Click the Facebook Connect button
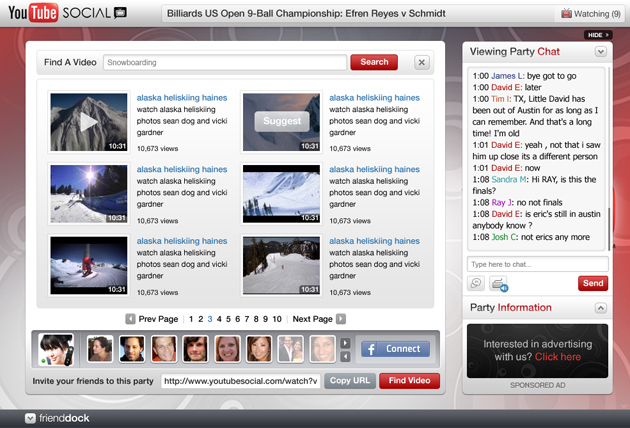The height and width of the screenshot is (428, 630). (x=395, y=349)
